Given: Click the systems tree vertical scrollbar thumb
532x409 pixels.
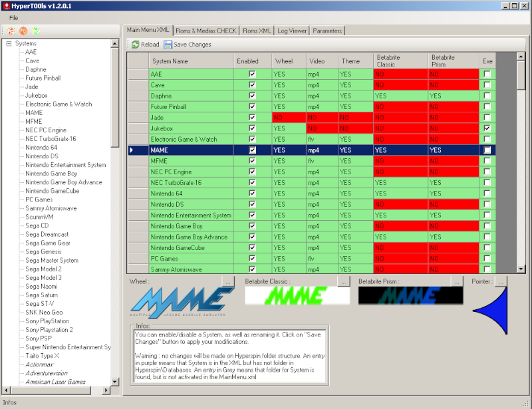Looking at the screenshot, I should tap(114, 97).
